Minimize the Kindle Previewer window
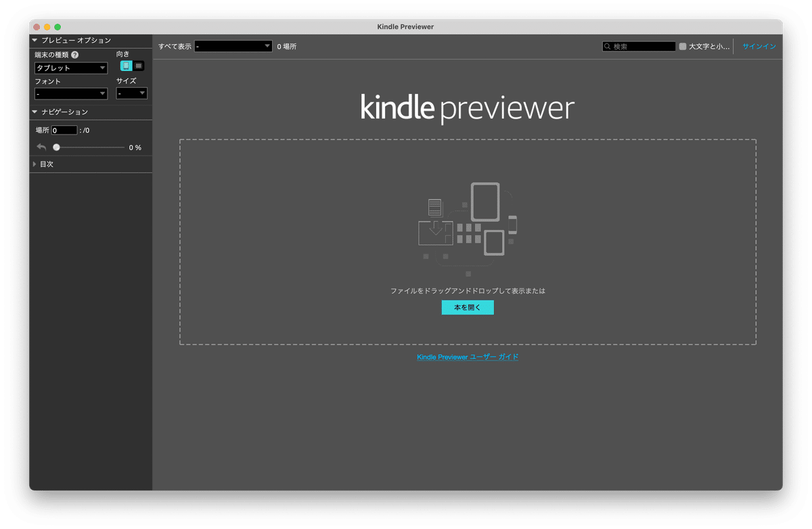Screen dimensions: 812x529 (47, 27)
